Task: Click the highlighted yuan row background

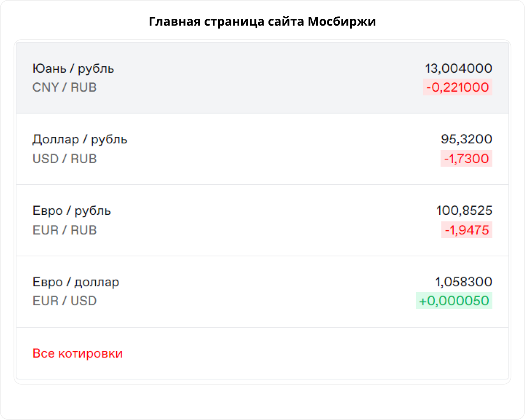Action: [264, 78]
